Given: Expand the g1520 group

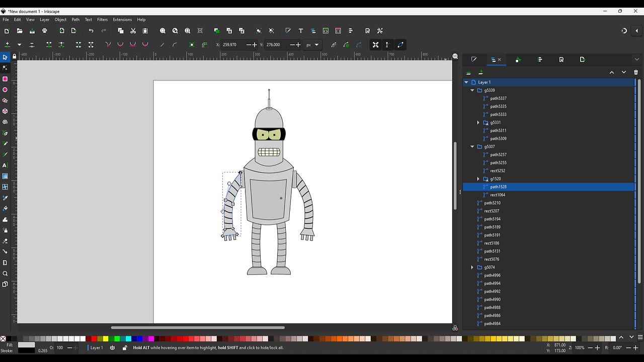Looking at the screenshot, I should [478, 178].
